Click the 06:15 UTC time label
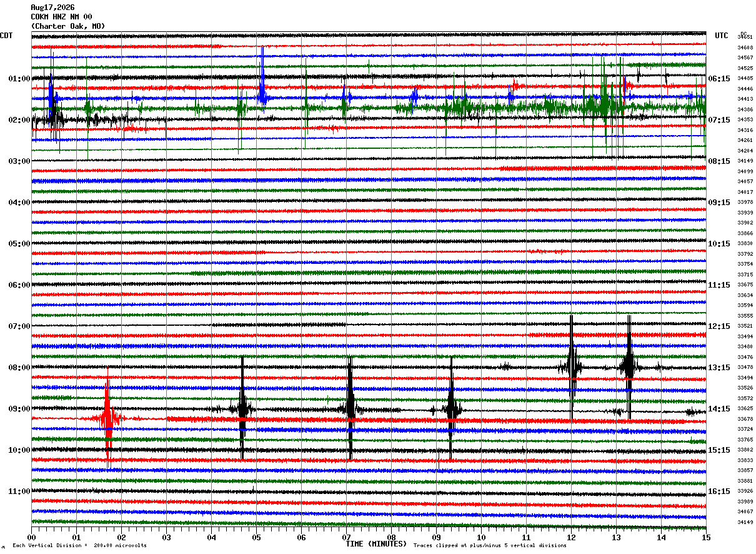 (x=719, y=79)
